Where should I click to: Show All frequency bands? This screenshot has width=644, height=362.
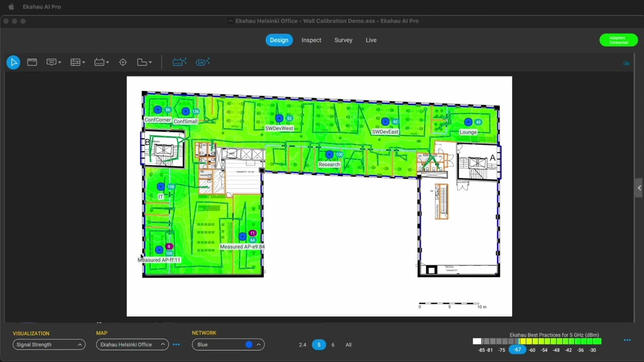(348, 344)
